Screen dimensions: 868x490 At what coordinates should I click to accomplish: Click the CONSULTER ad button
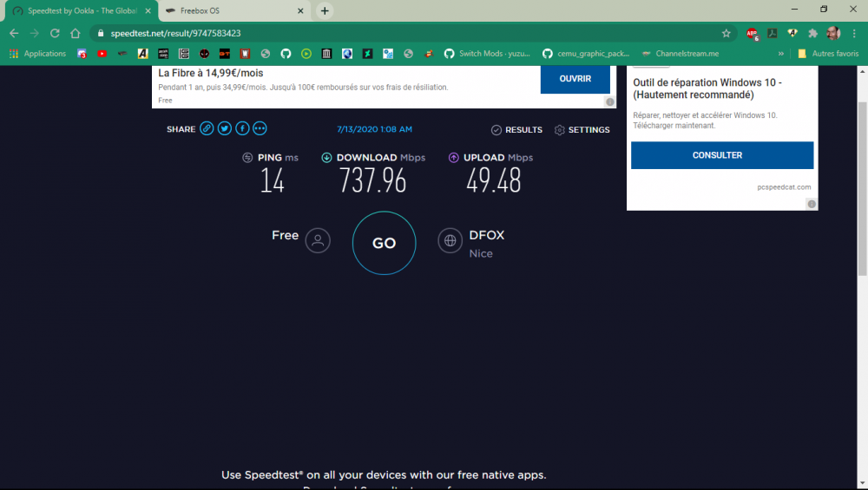coord(721,155)
